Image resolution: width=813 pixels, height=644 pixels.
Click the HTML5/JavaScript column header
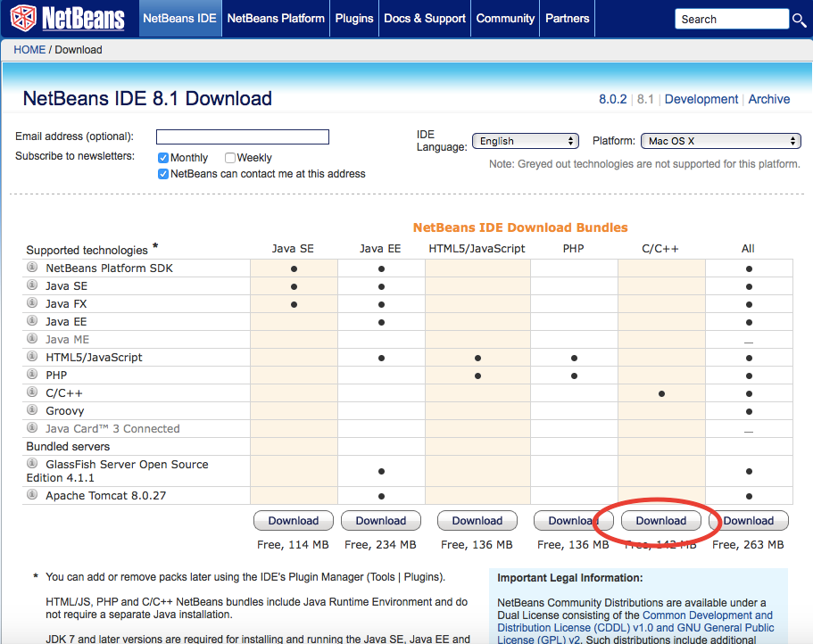tap(477, 249)
